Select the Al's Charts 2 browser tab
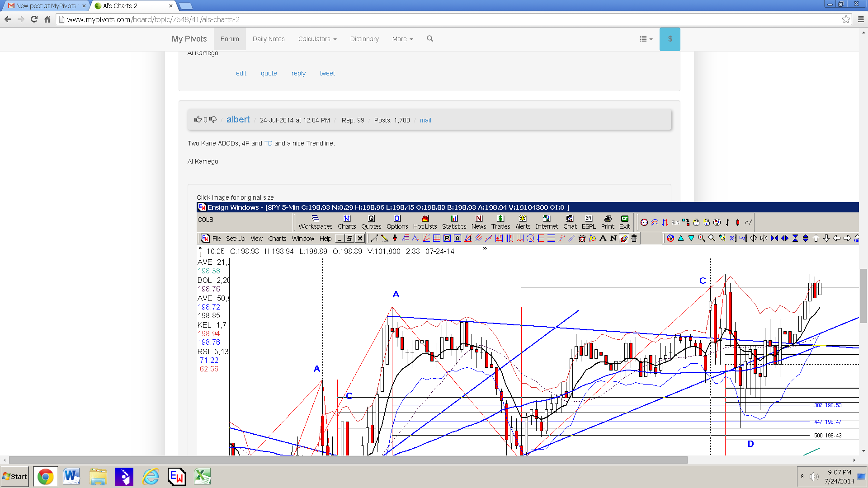Screen dimensions: 868x488 point(131,6)
